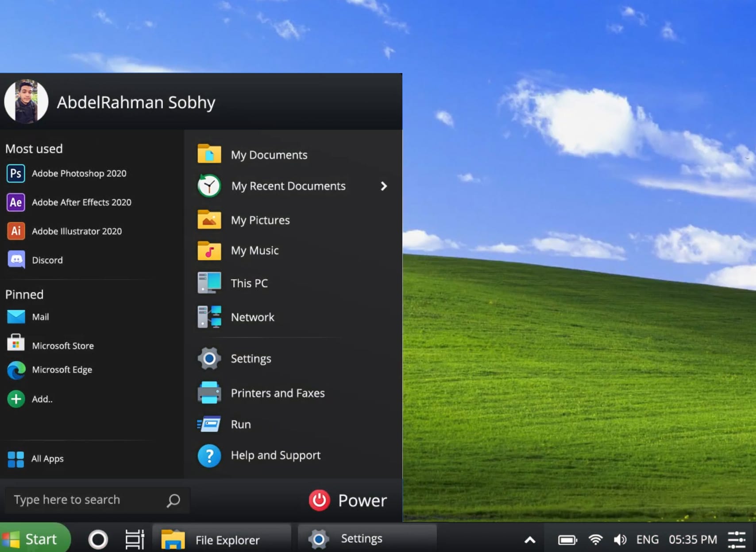This screenshot has height=552, width=756.
Task: Click Adobe Illustrator 2020 label
Action: pyautogui.click(x=77, y=231)
